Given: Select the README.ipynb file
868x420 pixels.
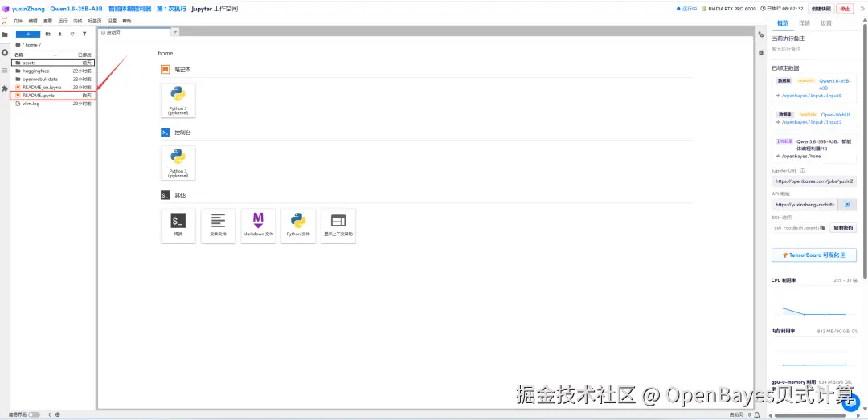Looking at the screenshot, I should [x=53, y=96].
